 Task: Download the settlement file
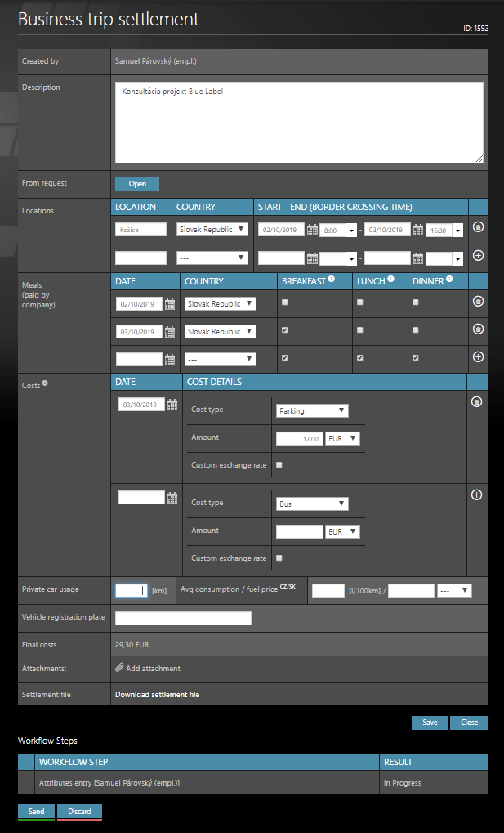pos(157,695)
